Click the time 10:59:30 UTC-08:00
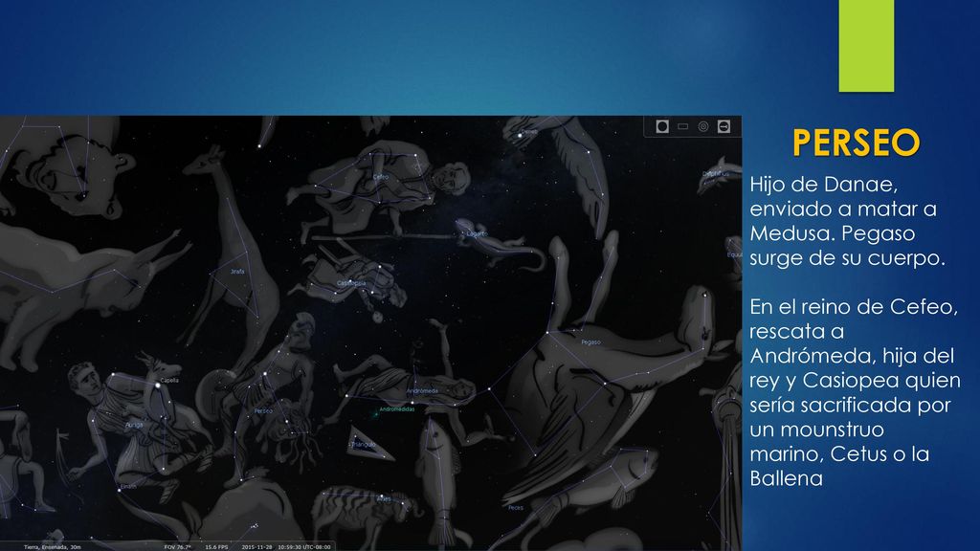 pos(304,547)
